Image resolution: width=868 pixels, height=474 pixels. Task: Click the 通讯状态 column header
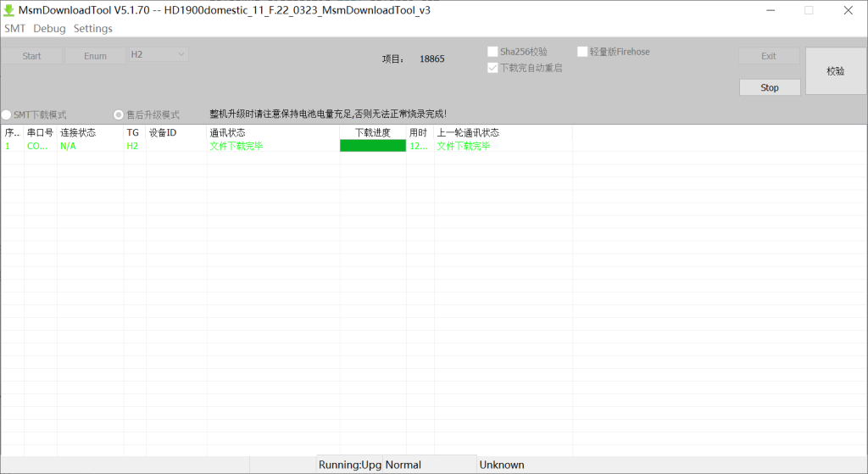point(273,132)
